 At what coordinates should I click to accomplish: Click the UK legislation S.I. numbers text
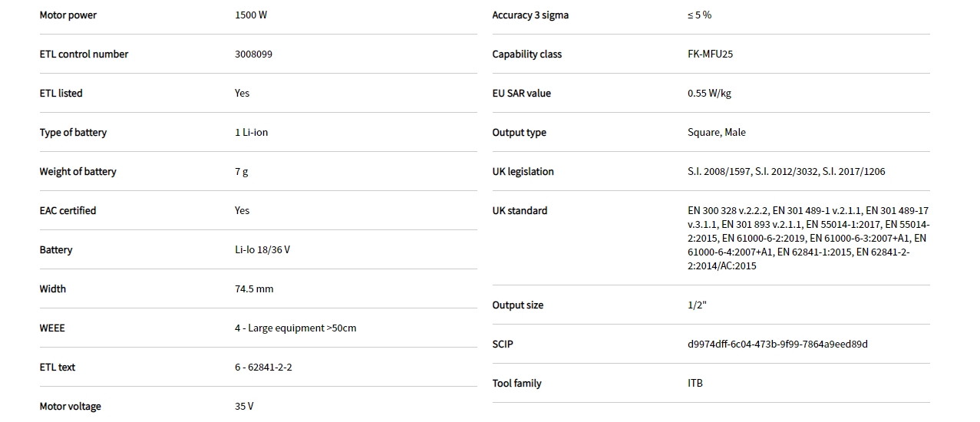pos(786,172)
